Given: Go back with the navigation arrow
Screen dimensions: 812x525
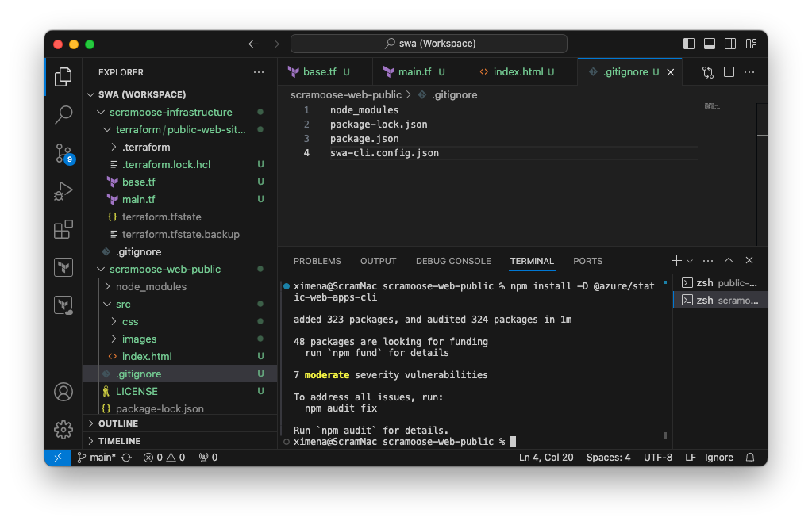Looking at the screenshot, I should [253, 44].
